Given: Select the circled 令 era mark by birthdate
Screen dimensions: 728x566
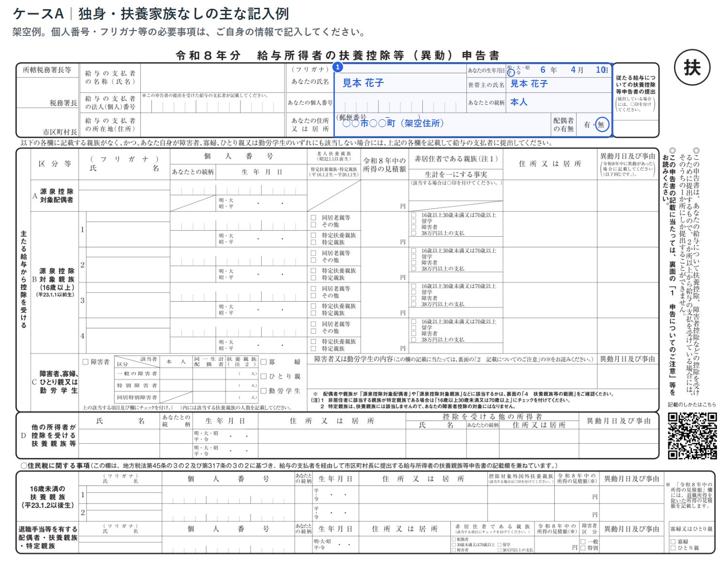Looking at the screenshot, I should pyautogui.click(x=510, y=73).
